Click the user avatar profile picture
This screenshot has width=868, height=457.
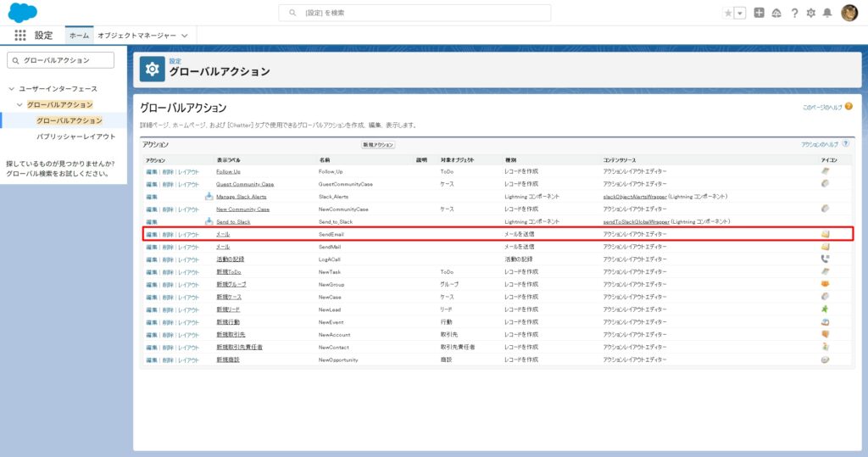pyautogui.click(x=849, y=13)
